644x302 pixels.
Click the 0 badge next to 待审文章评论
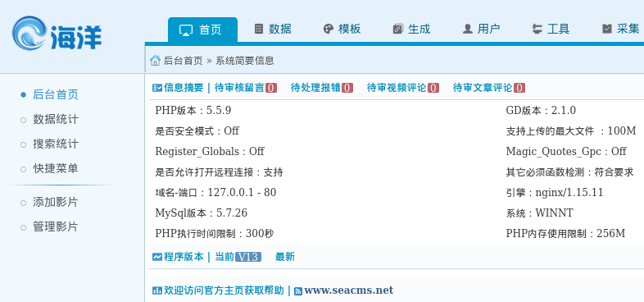pyautogui.click(x=519, y=88)
